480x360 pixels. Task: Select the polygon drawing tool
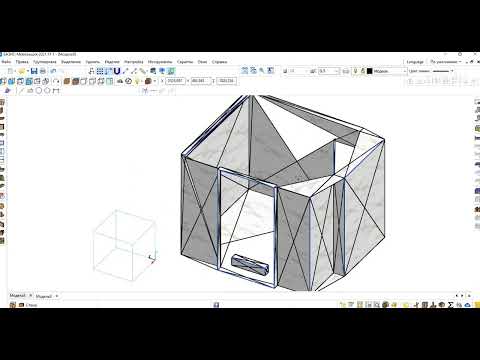coord(47,91)
